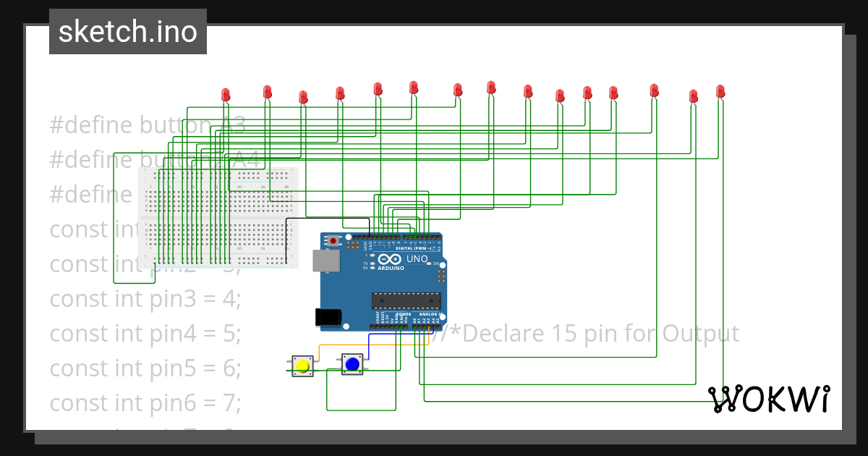
Task: Click the TX indicator LED on the Arduino
Action: (371, 263)
